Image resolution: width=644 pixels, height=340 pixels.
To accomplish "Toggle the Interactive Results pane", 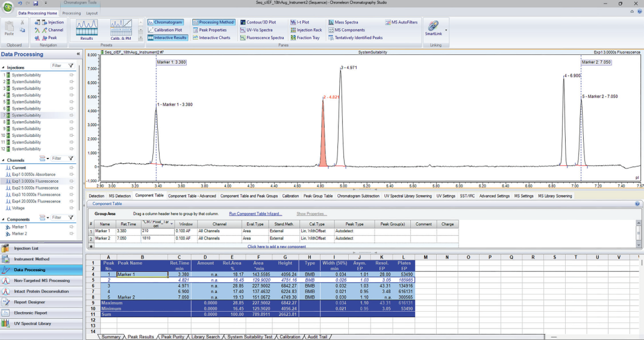I will coord(167,37).
